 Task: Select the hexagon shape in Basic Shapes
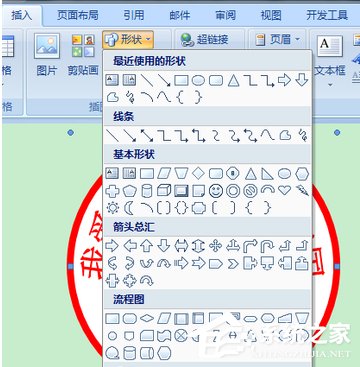coord(302,174)
